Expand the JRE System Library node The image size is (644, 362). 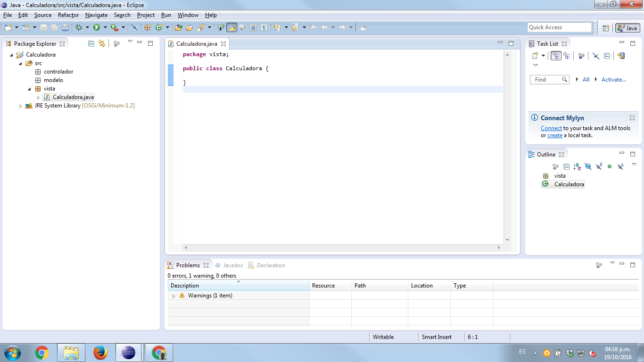20,106
